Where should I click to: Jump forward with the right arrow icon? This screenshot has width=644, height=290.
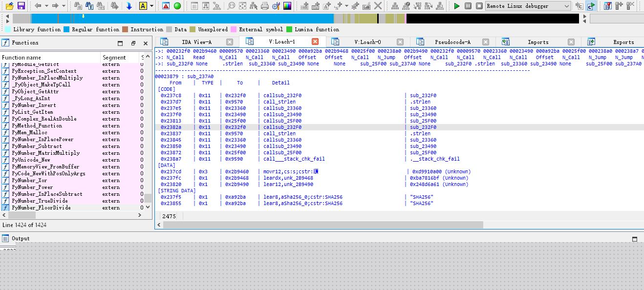pos(55,6)
